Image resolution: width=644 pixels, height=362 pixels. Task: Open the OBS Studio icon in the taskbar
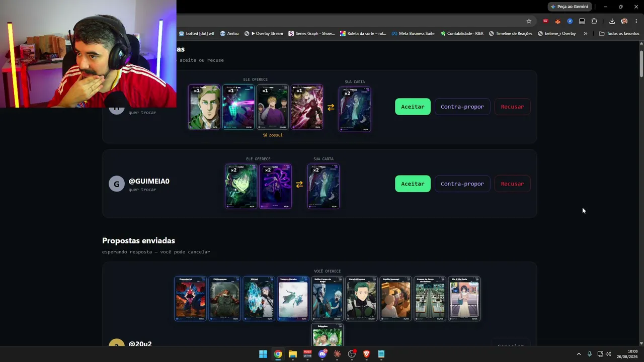pyautogui.click(x=352, y=354)
